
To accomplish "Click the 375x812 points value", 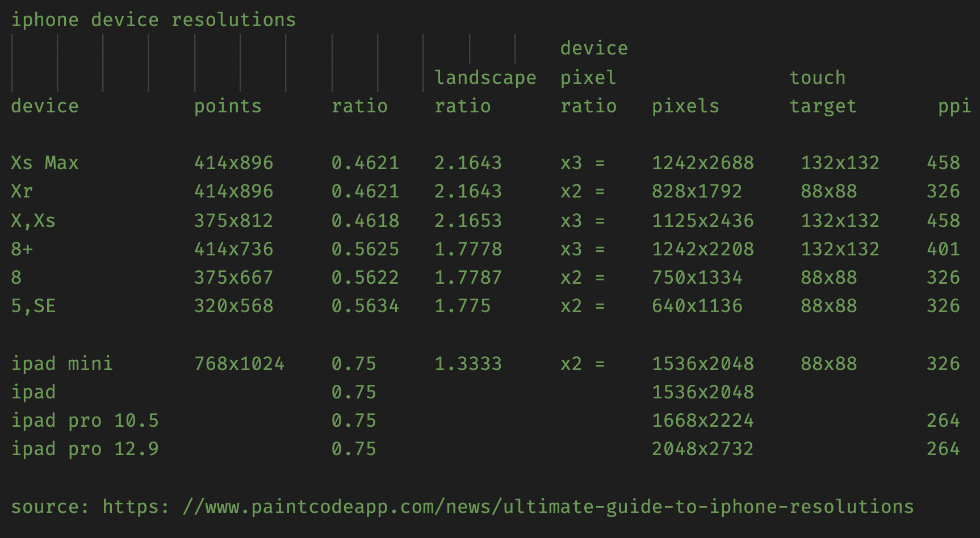I will coord(233,220).
